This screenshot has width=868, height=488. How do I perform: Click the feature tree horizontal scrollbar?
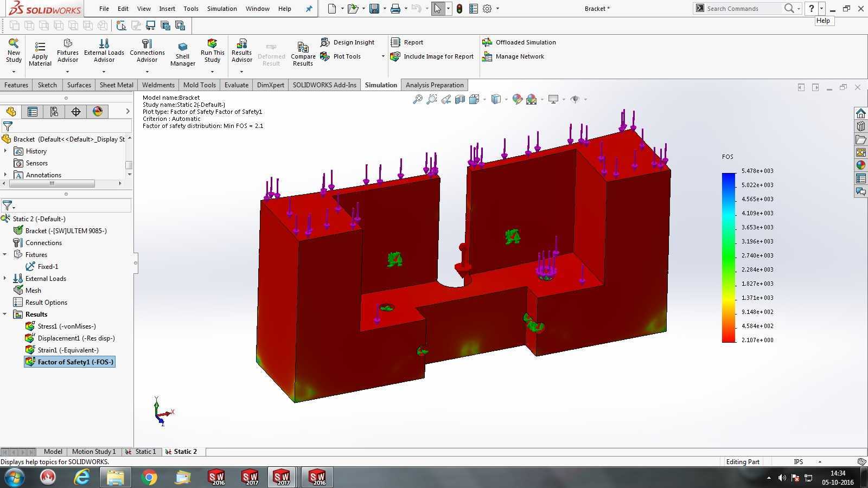pyautogui.click(x=52, y=183)
